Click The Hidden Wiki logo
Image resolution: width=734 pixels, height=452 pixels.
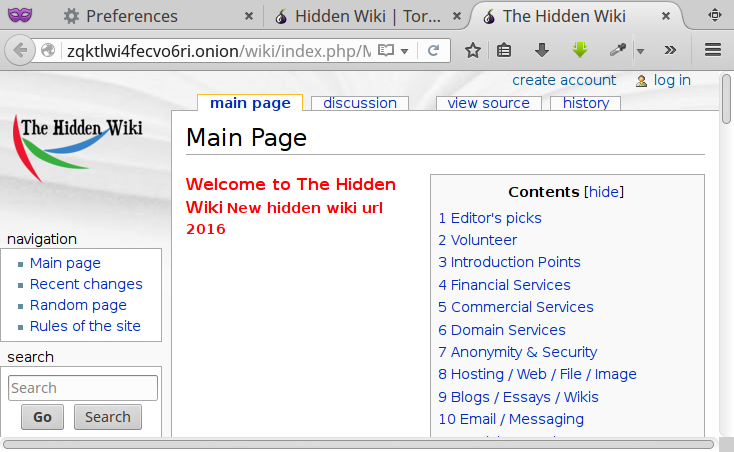point(77,147)
